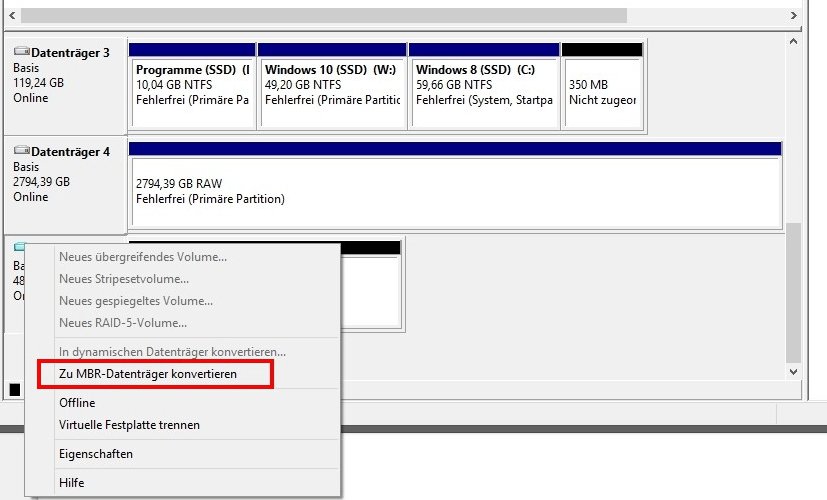Click the Online status of Datenträger 3
The width and height of the screenshot is (827, 500).
[x=31, y=98]
